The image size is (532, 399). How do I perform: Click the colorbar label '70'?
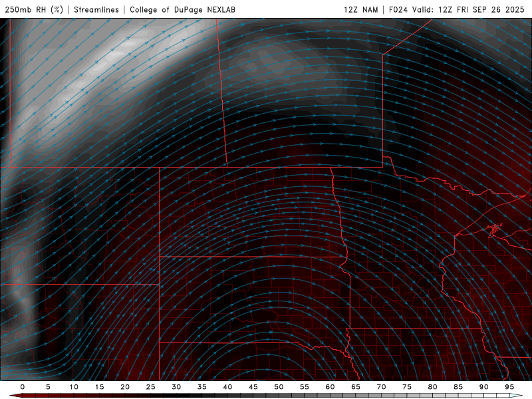pos(381,387)
